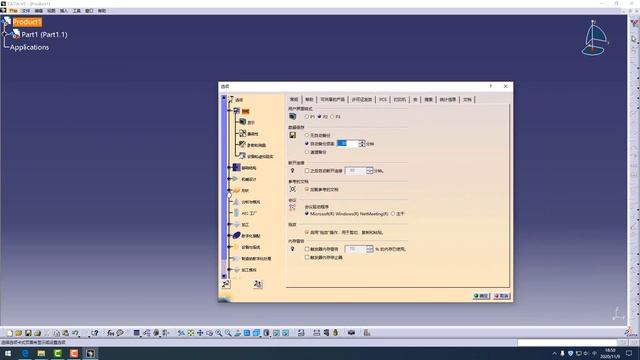This screenshot has width=640, height=360.
Task: Toggle the 启用拖放操作 drag-drop checkbox
Action: point(307,232)
